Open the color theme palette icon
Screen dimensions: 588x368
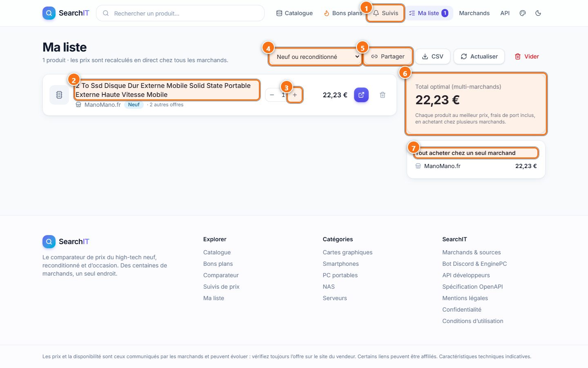coord(523,13)
